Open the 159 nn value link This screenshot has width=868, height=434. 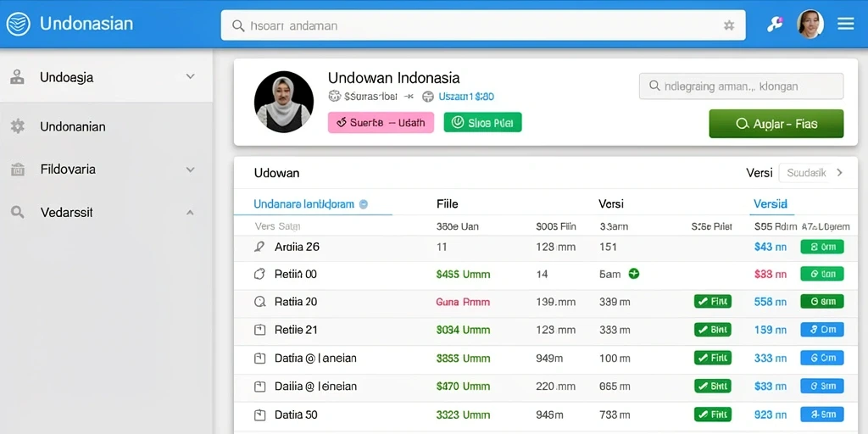click(770, 330)
